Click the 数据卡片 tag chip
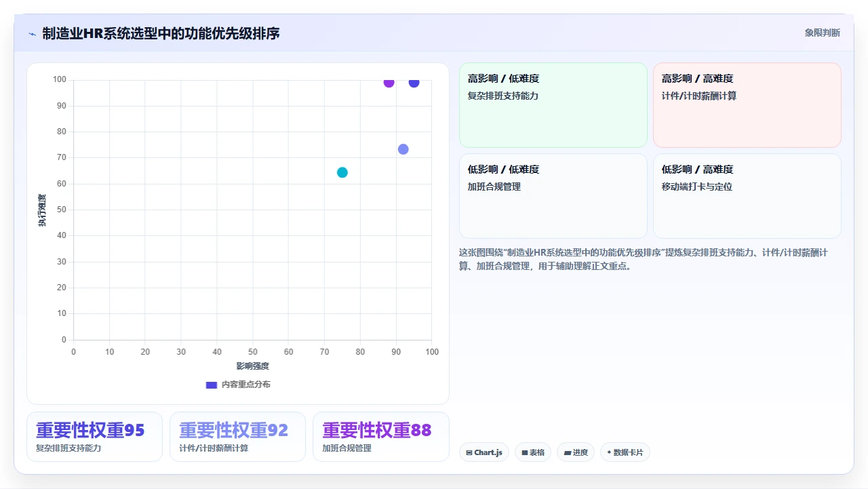This screenshot has height=489, width=868. tap(625, 452)
